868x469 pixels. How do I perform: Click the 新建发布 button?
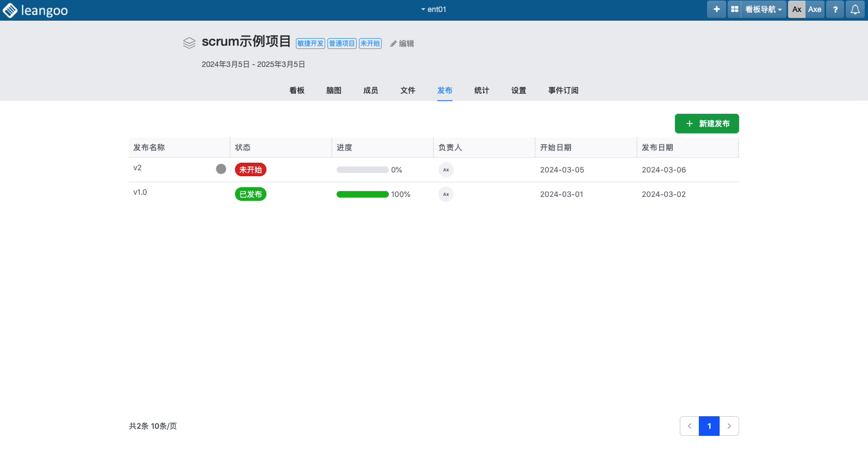706,124
